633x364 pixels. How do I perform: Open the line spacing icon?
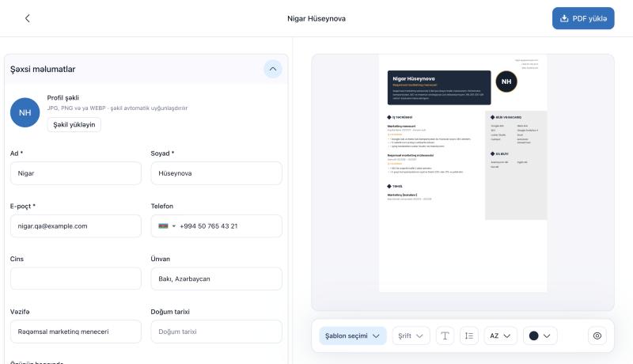pyautogui.click(x=469, y=336)
